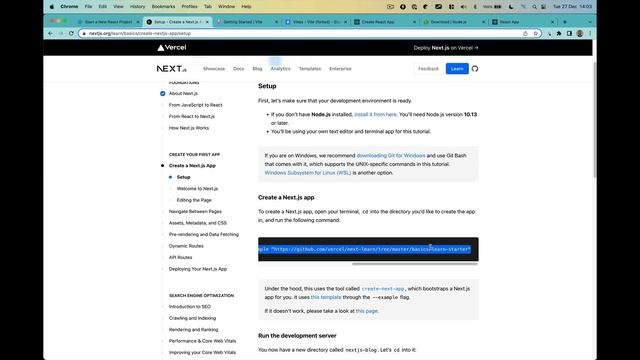This screenshot has height=360, width=640.
Task: Click the blue Learn button
Action: coord(457,69)
